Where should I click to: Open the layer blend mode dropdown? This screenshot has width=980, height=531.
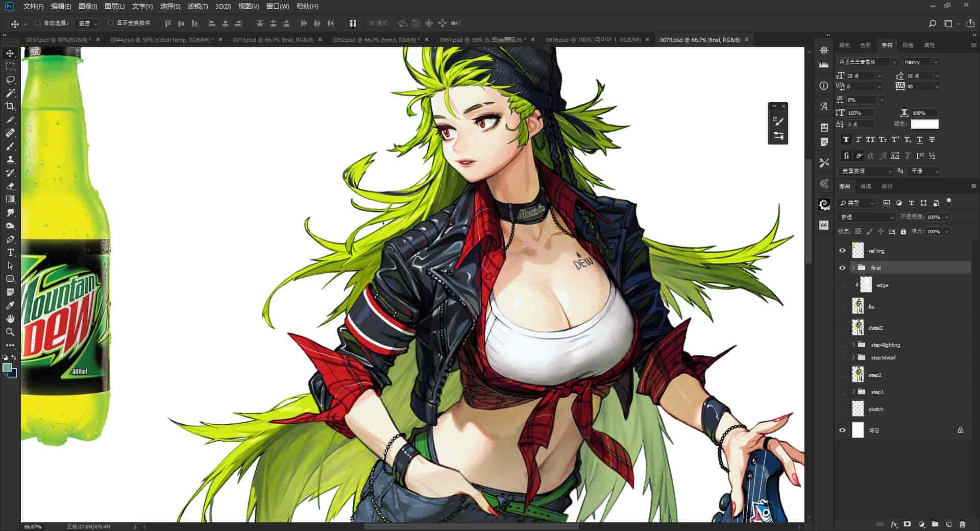click(x=867, y=217)
